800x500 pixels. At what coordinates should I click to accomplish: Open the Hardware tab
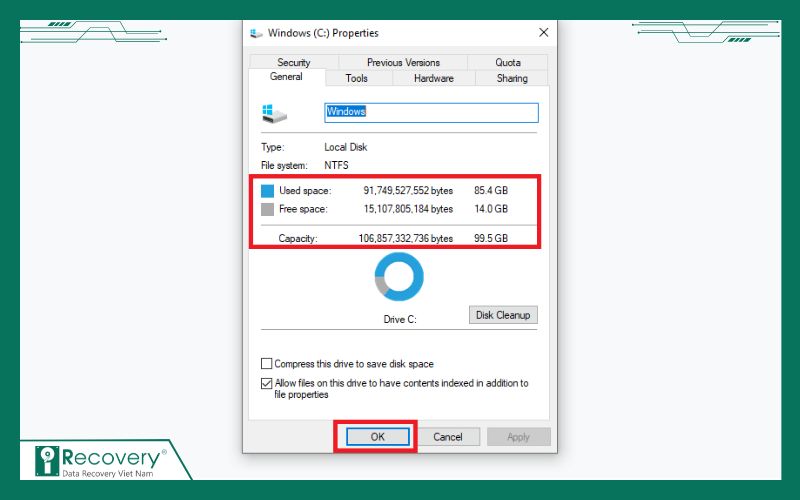coord(433,78)
